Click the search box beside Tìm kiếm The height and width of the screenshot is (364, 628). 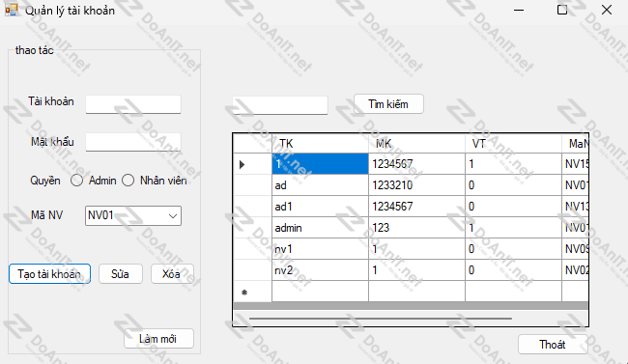tap(280, 105)
